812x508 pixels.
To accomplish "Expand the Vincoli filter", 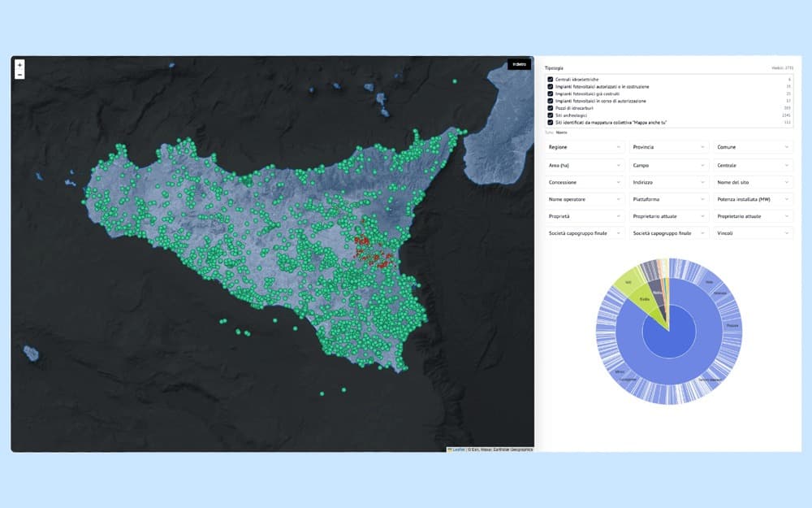I will [x=753, y=233].
